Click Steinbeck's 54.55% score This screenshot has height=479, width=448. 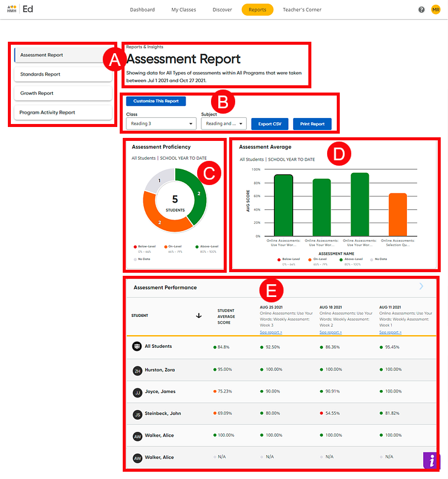333,413
